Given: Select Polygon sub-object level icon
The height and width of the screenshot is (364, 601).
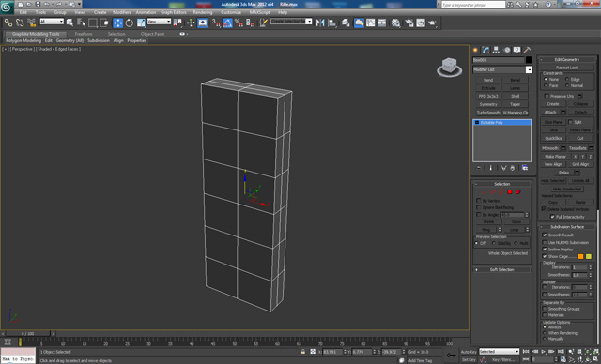Looking at the screenshot, I should coord(510,191).
